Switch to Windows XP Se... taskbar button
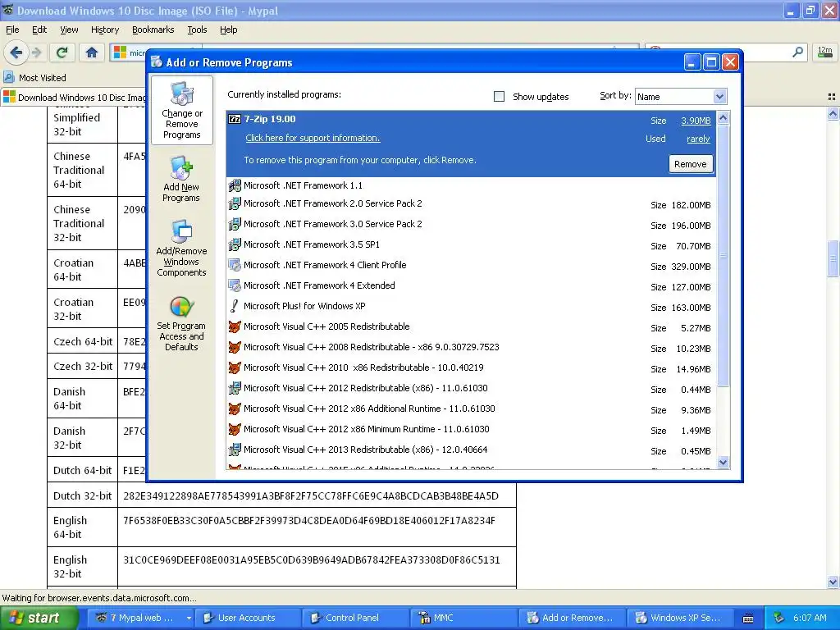This screenshot has width=840, height=630. point(679,618)
